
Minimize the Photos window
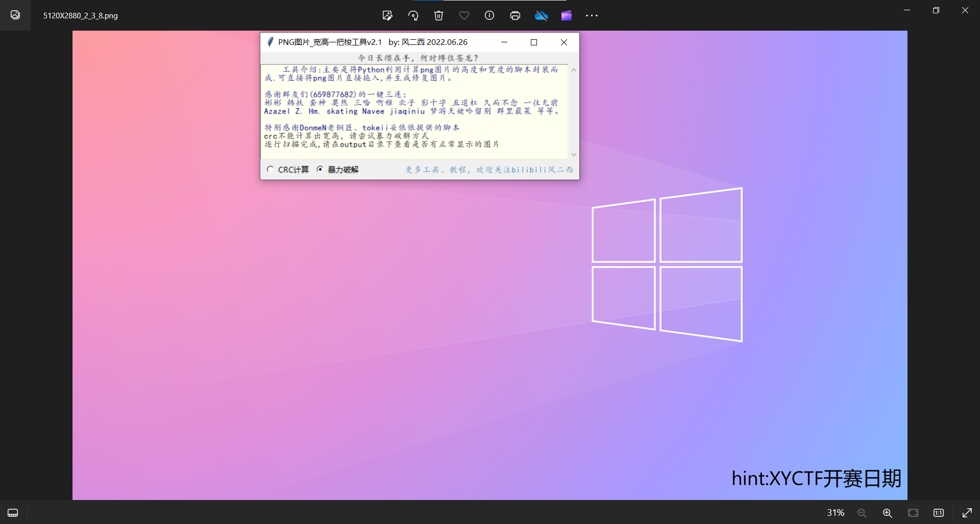tap(907, 10)
